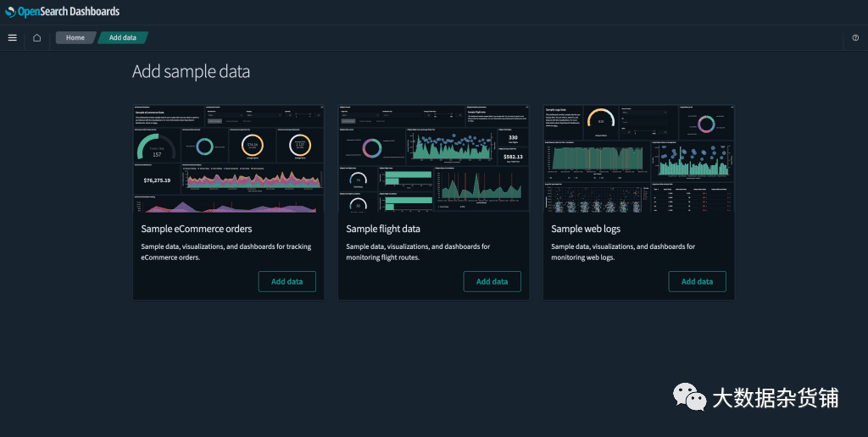Click the description about monitoring web logs
Image resolution: width=868 pixels, height=437 pixels.
tap(622, 252)
